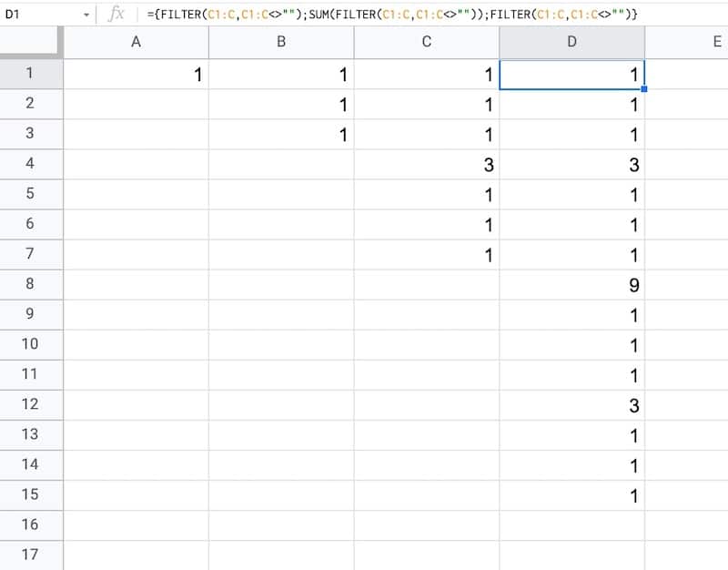
Task: Click cell B2 containing 1
Action: pos(281,104)
